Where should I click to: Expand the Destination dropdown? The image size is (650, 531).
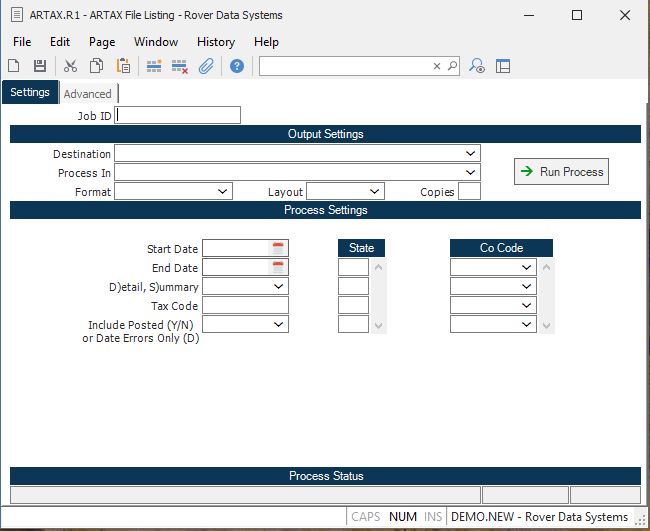(470, 154)
